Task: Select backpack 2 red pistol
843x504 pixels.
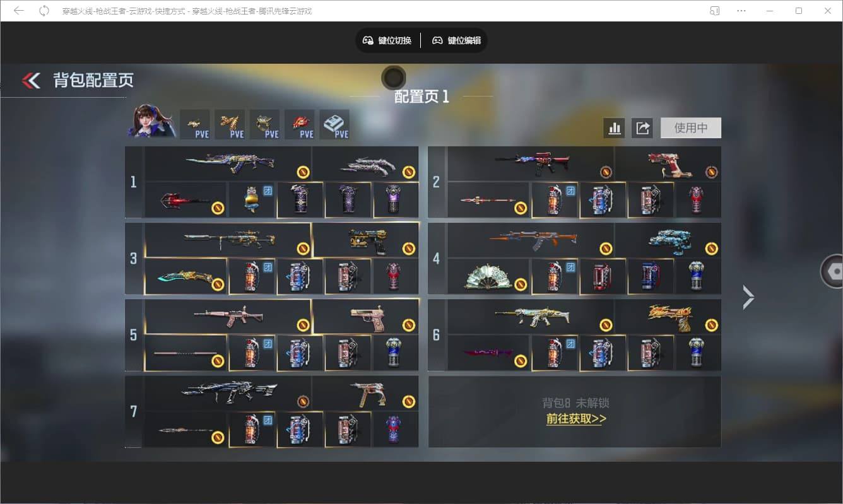Action: coord(668,164)
